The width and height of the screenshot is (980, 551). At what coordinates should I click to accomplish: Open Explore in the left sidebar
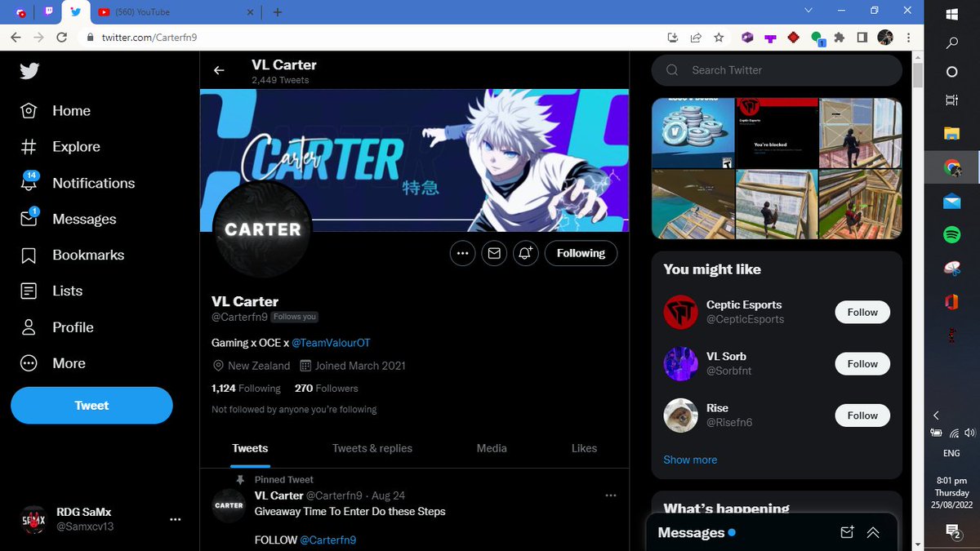[60, 147]
